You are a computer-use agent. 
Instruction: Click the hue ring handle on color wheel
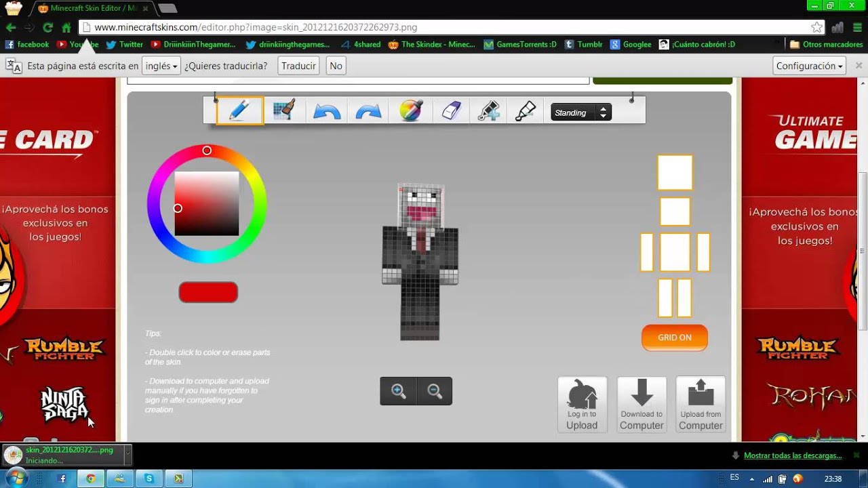(207, 150)
